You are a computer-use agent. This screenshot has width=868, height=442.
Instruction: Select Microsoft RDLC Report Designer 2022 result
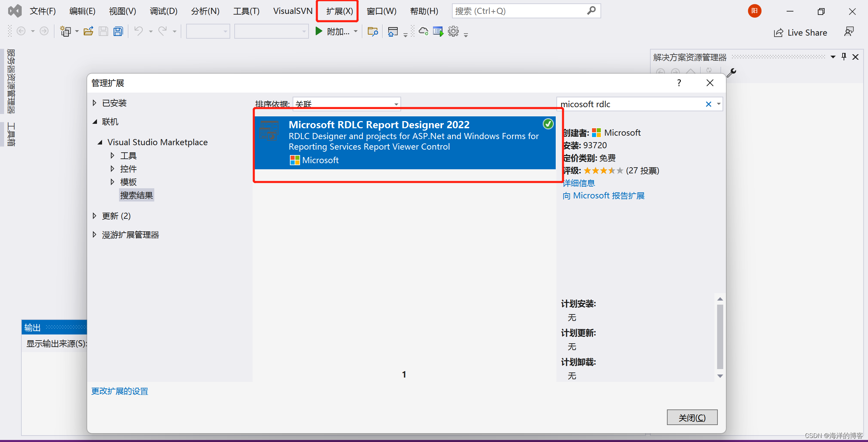coord(405,143)
